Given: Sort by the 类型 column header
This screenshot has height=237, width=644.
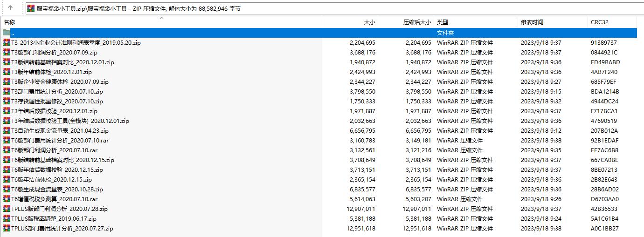Looking at the screenshot, I should tap(476, 22).
